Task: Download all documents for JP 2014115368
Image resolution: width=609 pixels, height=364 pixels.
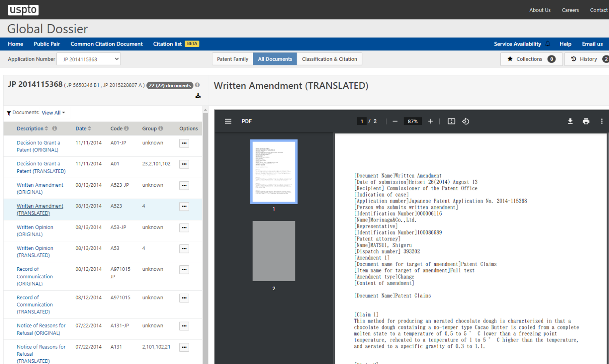Action: tap(198, 96)
